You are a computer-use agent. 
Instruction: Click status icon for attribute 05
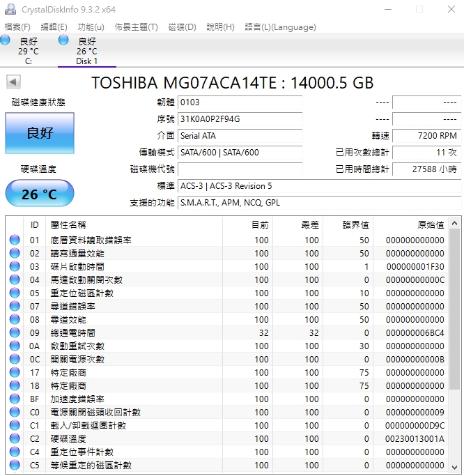pos(15,293)
